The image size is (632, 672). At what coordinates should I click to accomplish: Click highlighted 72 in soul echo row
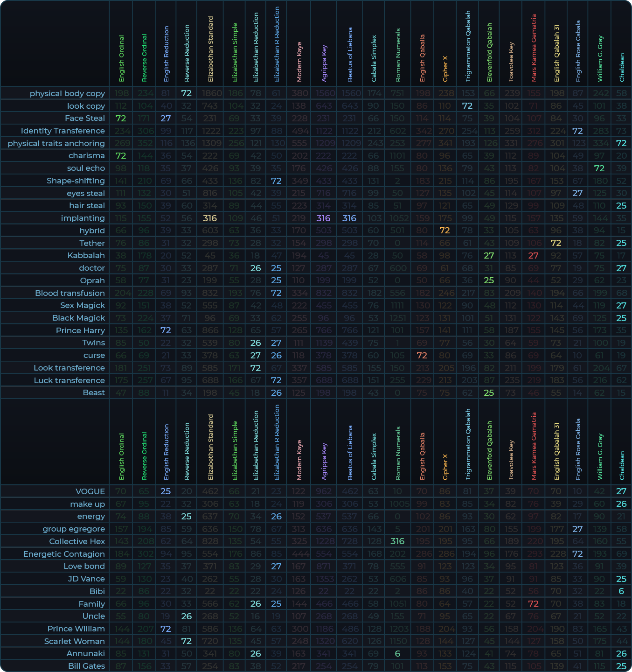[x=599, y=168]
